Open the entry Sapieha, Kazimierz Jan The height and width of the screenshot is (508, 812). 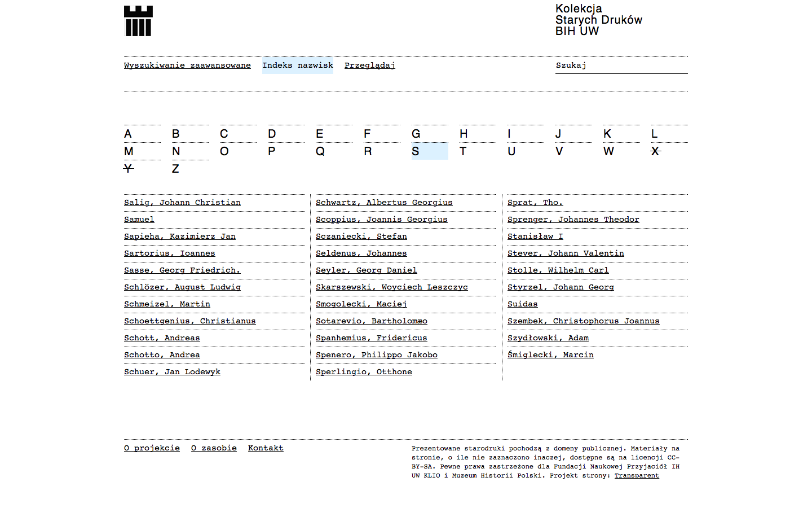[179, 236]
